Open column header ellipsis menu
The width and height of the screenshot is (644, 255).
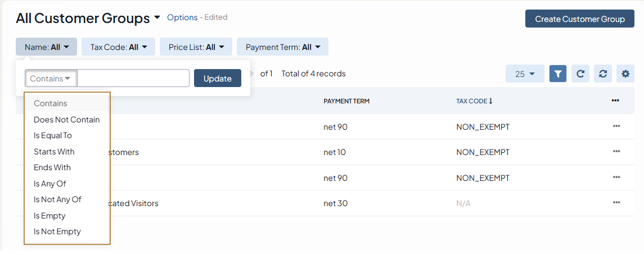click(615, 101)
